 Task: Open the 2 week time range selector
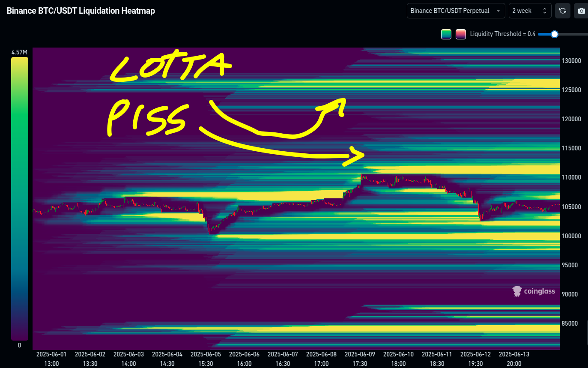(530, 11)
